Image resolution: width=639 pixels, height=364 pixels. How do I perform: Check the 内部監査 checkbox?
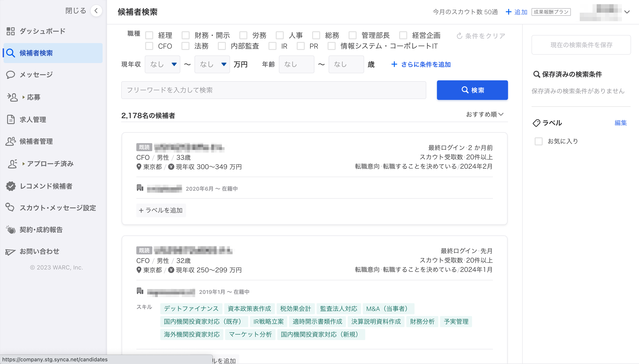click(x=222, y=46)
